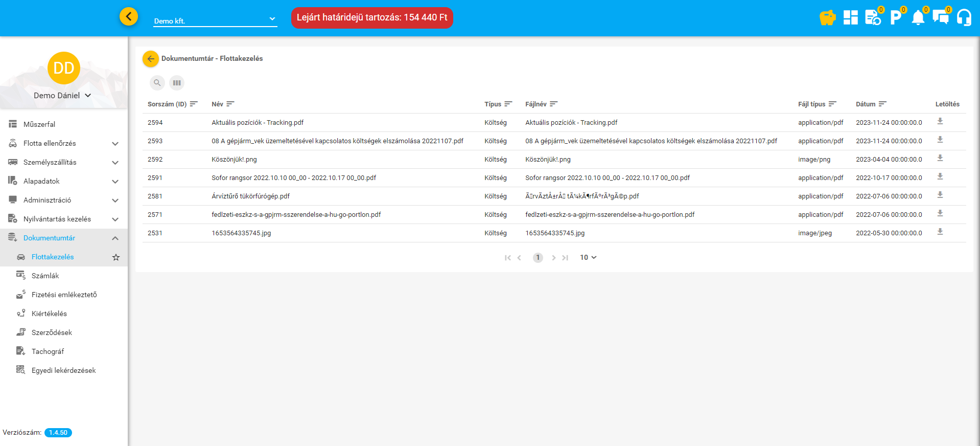980x446 pixels.
Task: Open the dashboard tiles icon
Action: tap(850, 18)
